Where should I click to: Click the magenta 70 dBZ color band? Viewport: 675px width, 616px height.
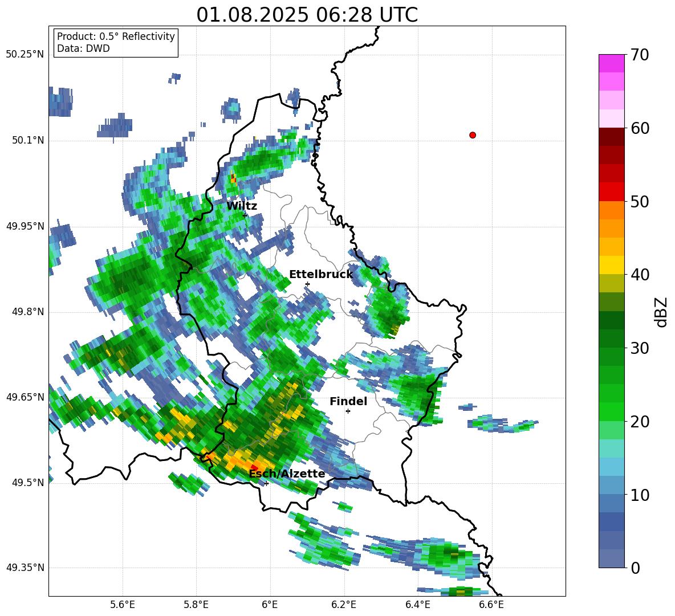coord(611,63)
